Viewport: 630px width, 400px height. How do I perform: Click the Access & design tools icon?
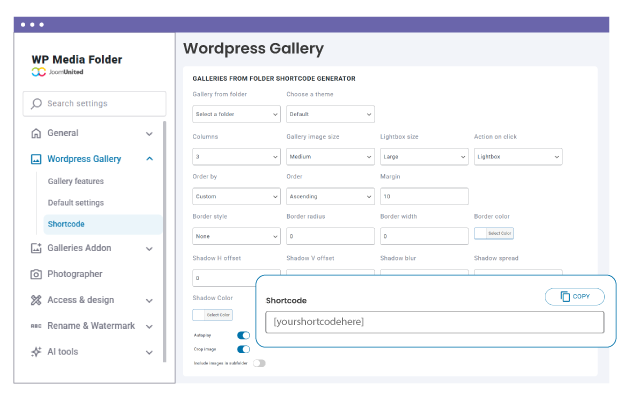coord(36,300)
